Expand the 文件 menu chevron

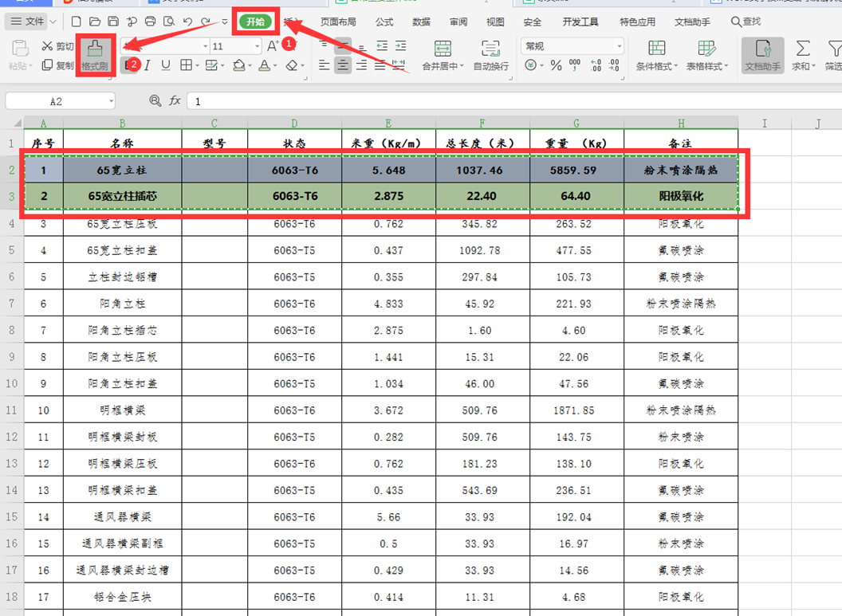click(x=53, y=22)
